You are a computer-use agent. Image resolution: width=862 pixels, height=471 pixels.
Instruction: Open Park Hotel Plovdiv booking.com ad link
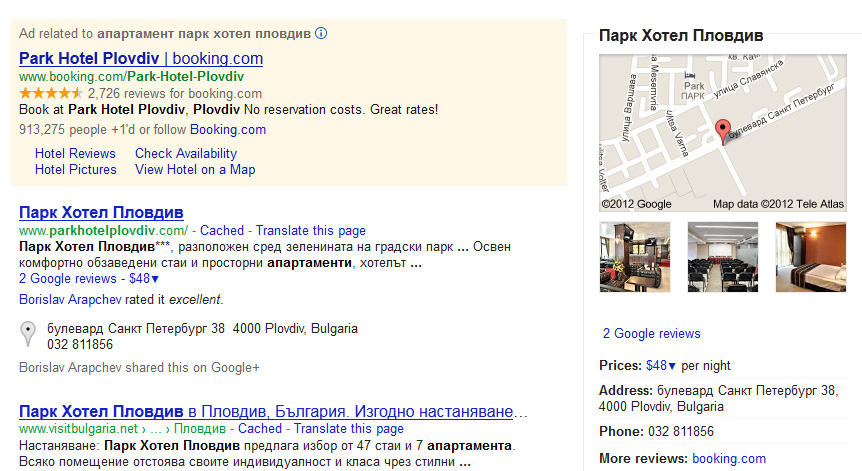pyautogui.click(x=141, y=58)
